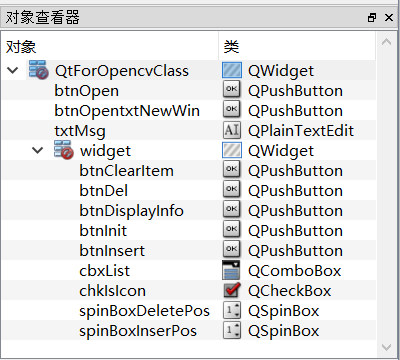The width and height of the screenshot is (400, 360).
Task: Click QComboBox icon next to cbxList
Action: click(231, 270)
